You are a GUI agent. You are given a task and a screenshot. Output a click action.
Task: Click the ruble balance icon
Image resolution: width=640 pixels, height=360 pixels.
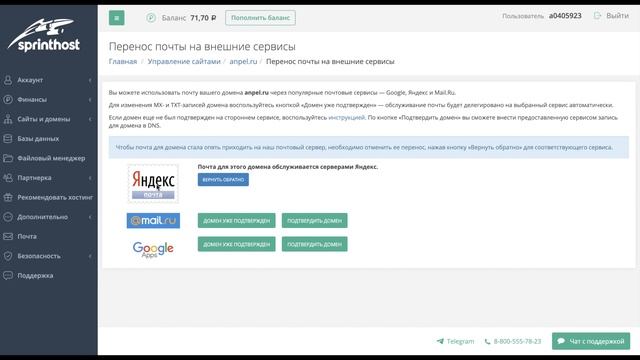[x=151, y=18]
